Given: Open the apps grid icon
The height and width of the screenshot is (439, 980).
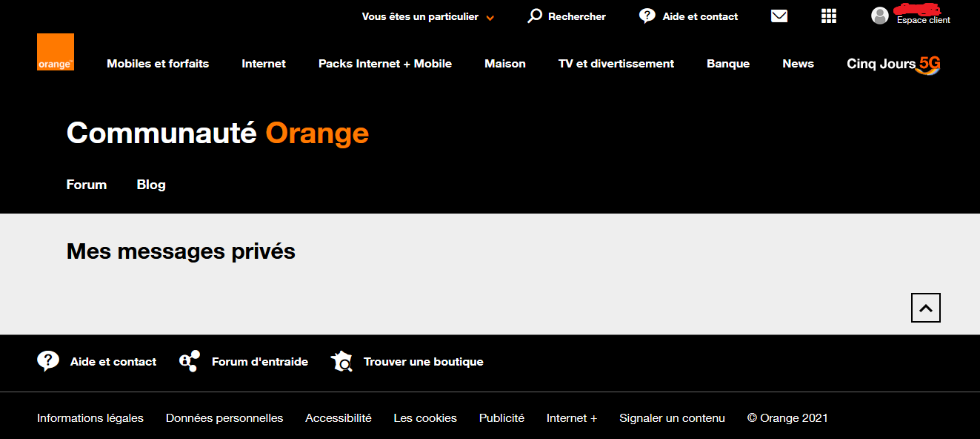Looking at the screenshot, I should click(829, 16).
